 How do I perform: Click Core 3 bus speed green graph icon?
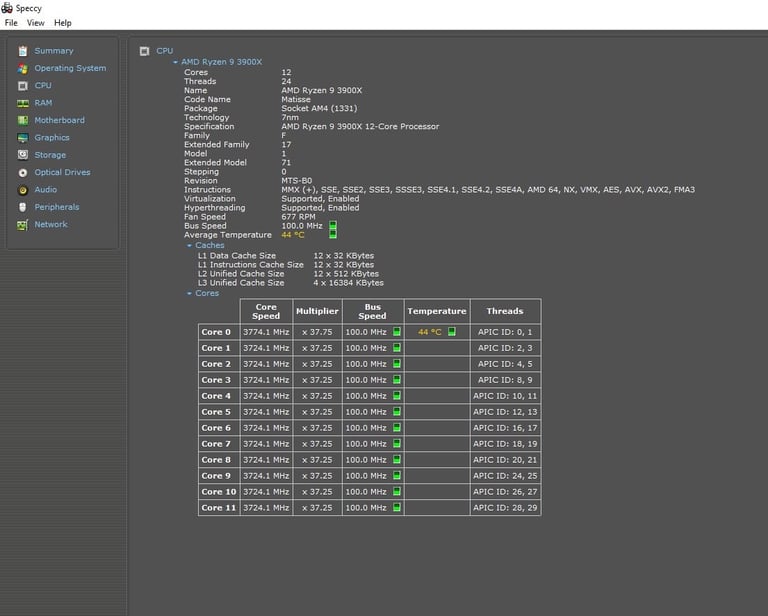[397, 379]
